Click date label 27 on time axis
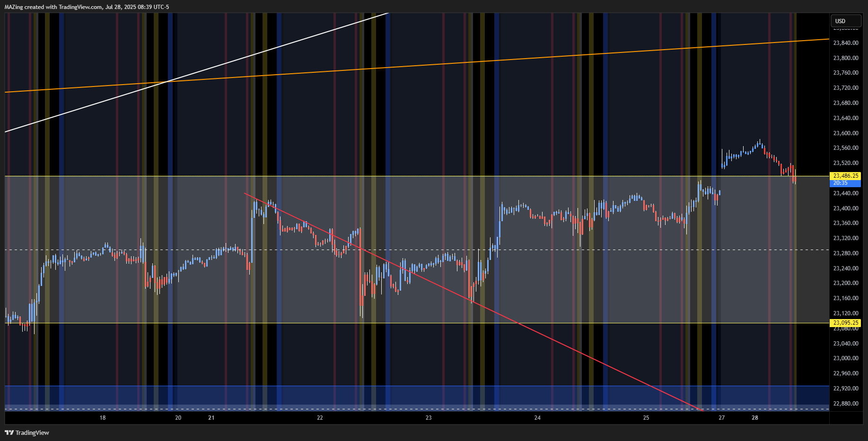 coord(722,418)
